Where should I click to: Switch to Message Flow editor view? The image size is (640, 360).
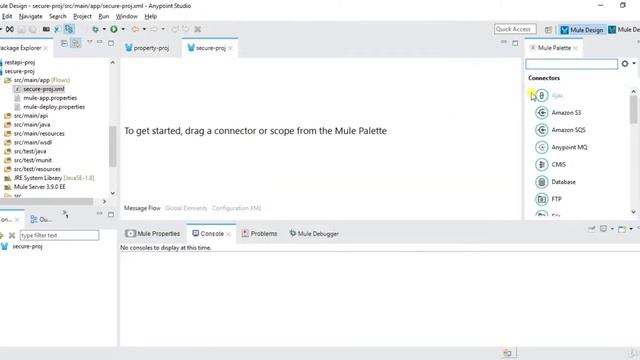pos(142,208)
